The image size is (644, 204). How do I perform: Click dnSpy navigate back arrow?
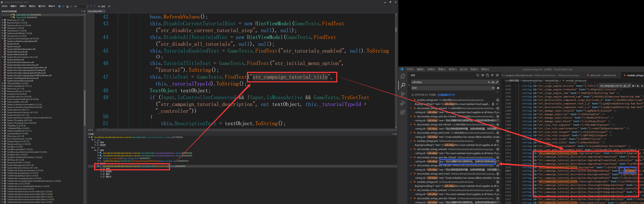click(x=59, y=6)
